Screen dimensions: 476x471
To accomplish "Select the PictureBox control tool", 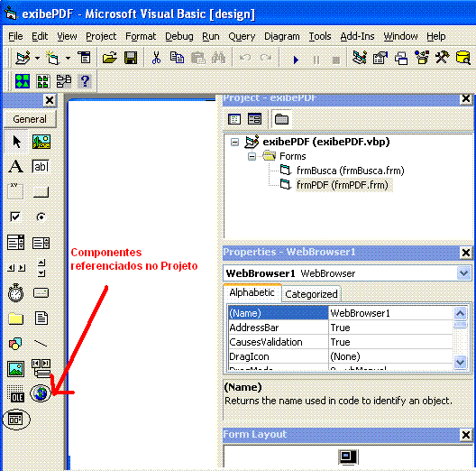I will pyautogui.click(x=41, y=142).
